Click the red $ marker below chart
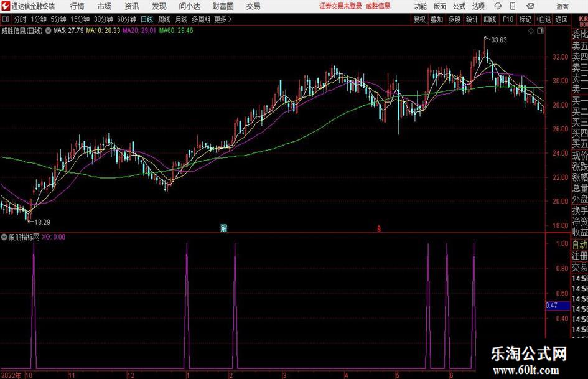This screenshot has height=379, width=588. coord(379,228)
